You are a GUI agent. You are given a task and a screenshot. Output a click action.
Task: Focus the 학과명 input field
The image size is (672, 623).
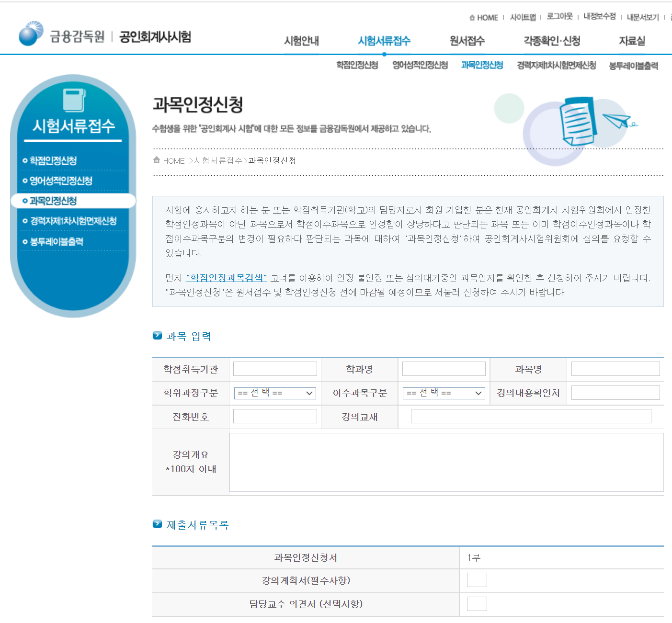coord(444,369)
